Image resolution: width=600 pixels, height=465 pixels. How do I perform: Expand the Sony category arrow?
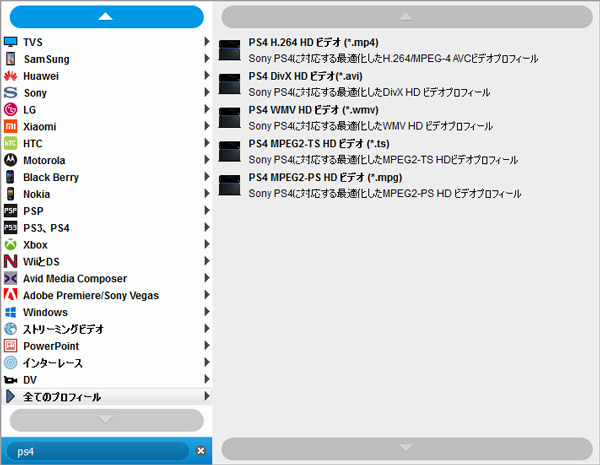coord(206,93)
